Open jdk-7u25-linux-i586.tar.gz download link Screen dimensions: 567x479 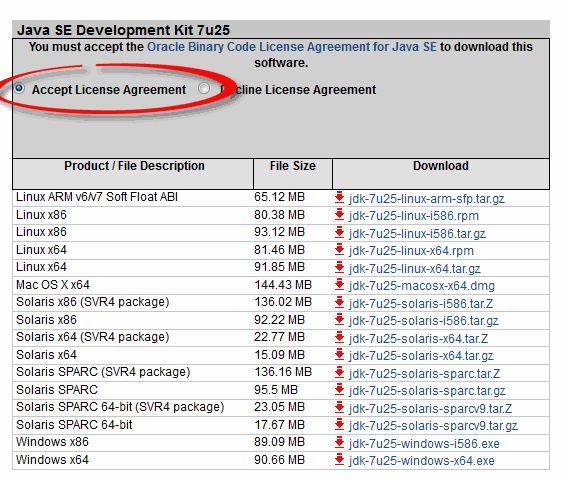[x=417, y=234]
